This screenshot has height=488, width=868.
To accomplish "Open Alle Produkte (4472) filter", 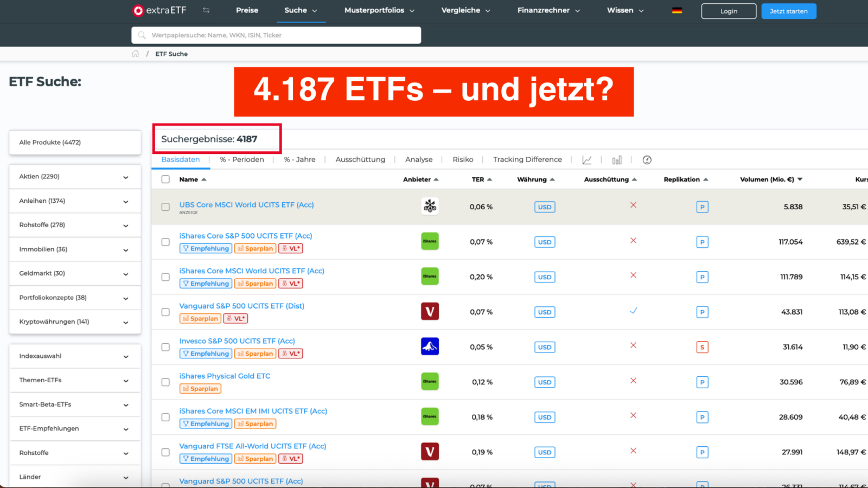I will pyautogui.click(x=75, y=143).
